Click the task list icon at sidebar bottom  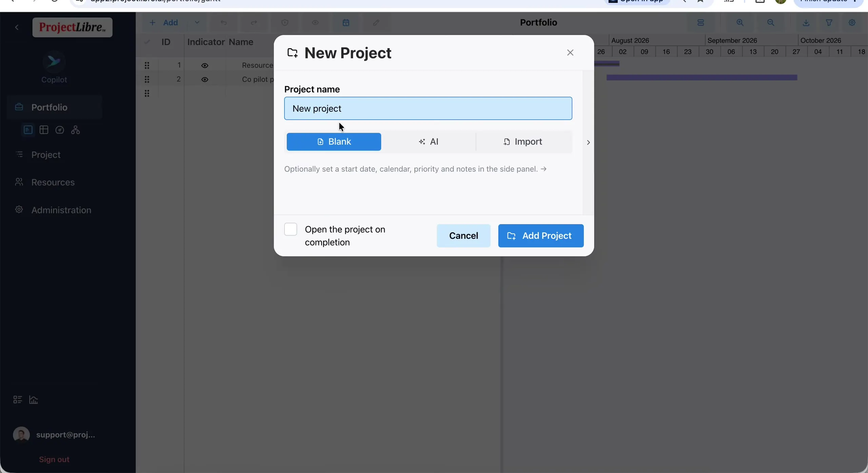coord(18,399)
